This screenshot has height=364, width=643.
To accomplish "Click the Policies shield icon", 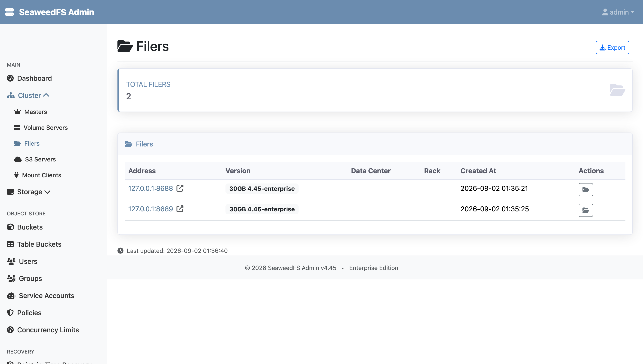I will point(10,313).
